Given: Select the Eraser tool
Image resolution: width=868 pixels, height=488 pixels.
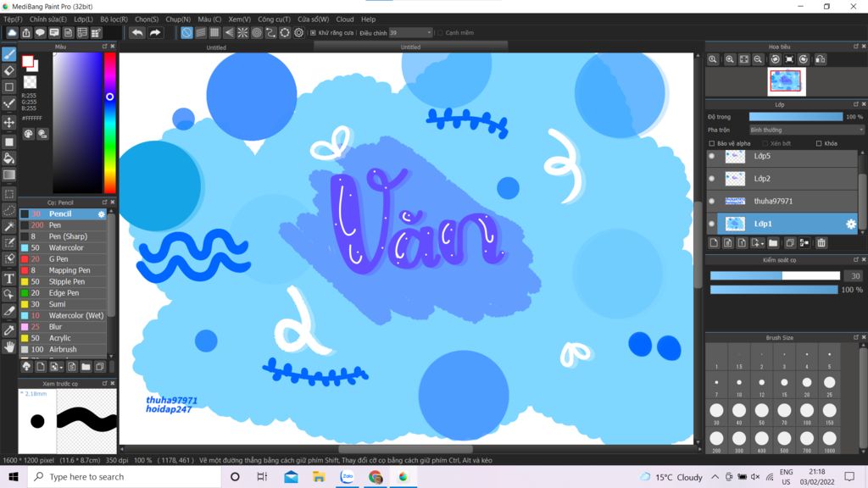Looking at the screenshot, I should 8,71.
